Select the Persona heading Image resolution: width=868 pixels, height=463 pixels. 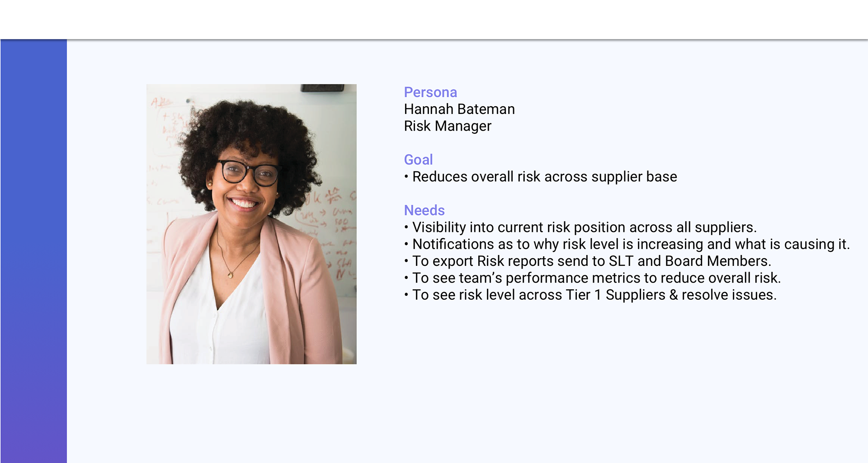click(x=430, y=92)
